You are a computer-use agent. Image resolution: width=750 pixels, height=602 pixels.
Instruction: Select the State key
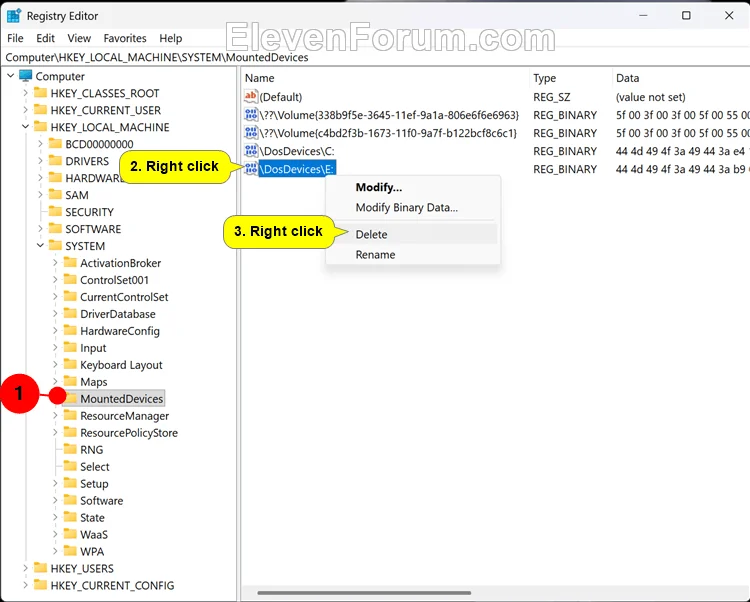click(x=92, y=517)
